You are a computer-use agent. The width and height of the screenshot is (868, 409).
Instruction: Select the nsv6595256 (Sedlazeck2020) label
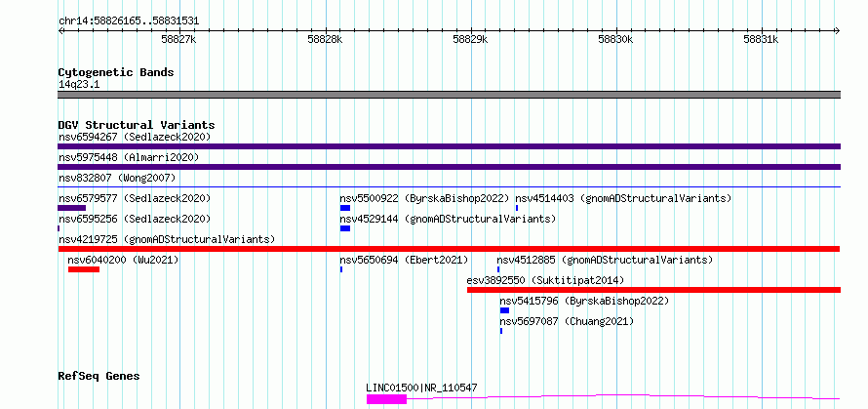135,219
